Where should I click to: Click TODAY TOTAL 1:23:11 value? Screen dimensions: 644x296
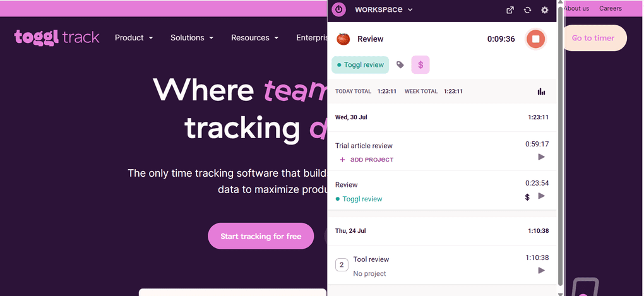pos(387,92)
